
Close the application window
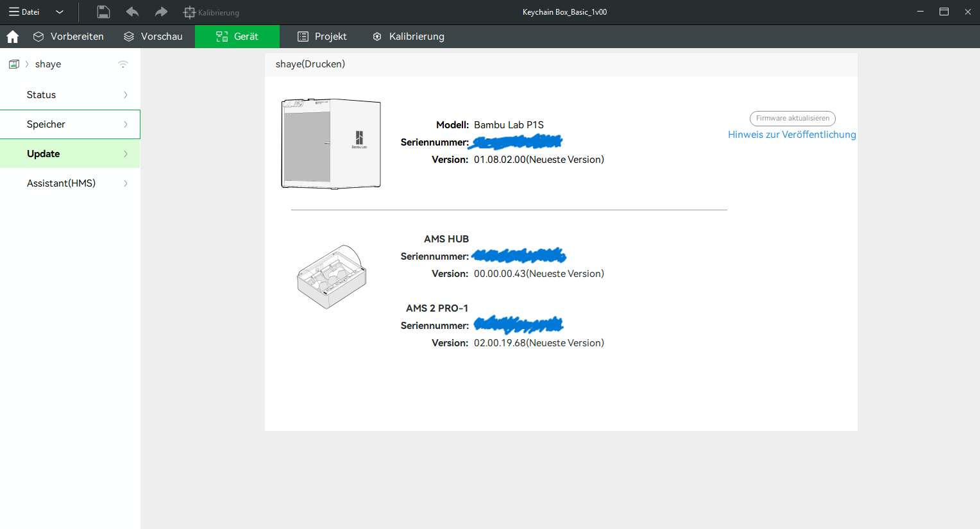(x=968, y=12)
